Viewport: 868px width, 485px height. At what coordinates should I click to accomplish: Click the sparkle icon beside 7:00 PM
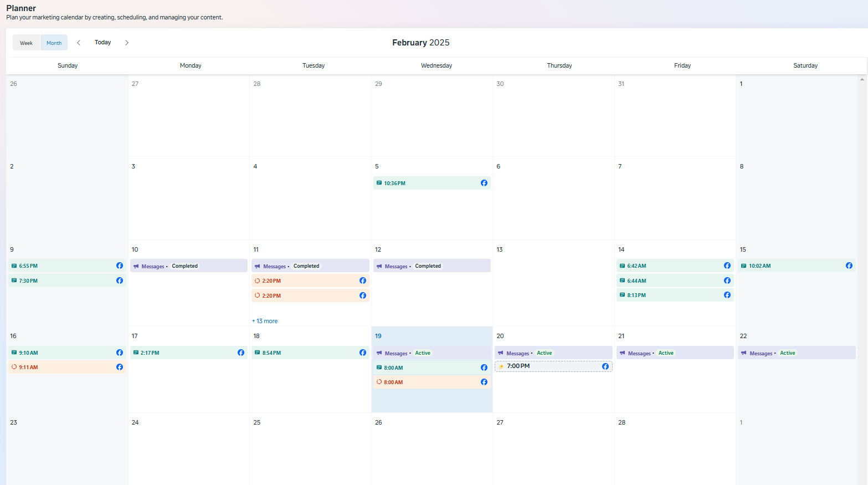coord(501,366)
